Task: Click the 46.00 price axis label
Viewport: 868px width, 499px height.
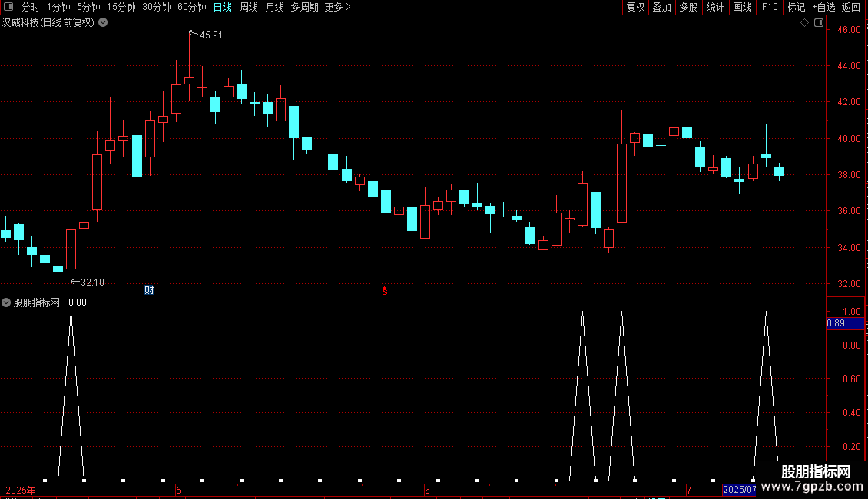Action: pyautogui.click(x=849, y=30)
